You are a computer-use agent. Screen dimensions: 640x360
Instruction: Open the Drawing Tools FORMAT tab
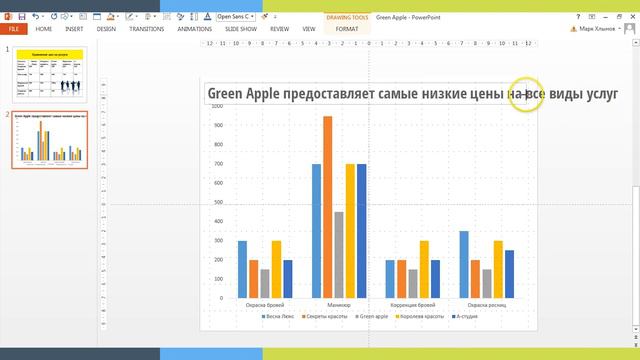tap(347, 29)
